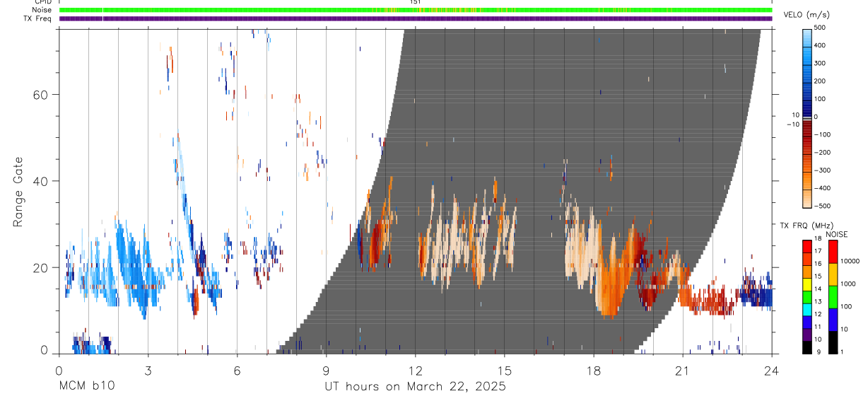Click the purple TX frequency strip
The image size is (868, 401).
[416, 18]
